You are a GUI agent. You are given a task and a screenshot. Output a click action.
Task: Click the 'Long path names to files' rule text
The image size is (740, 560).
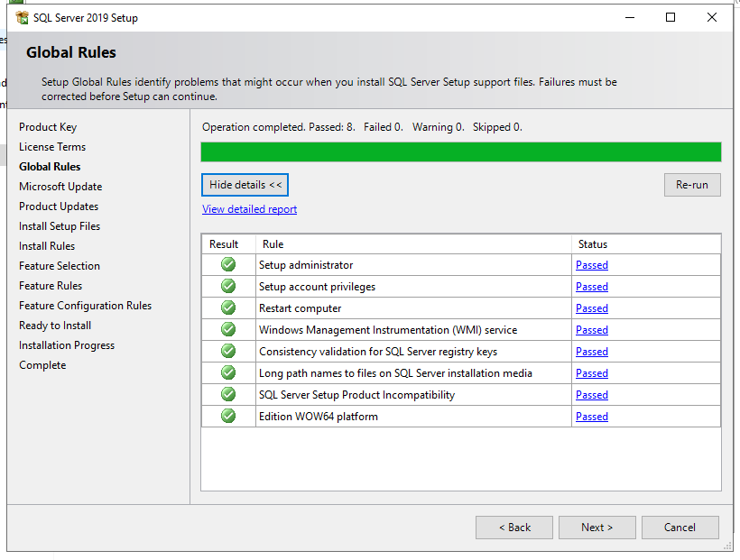395,373
